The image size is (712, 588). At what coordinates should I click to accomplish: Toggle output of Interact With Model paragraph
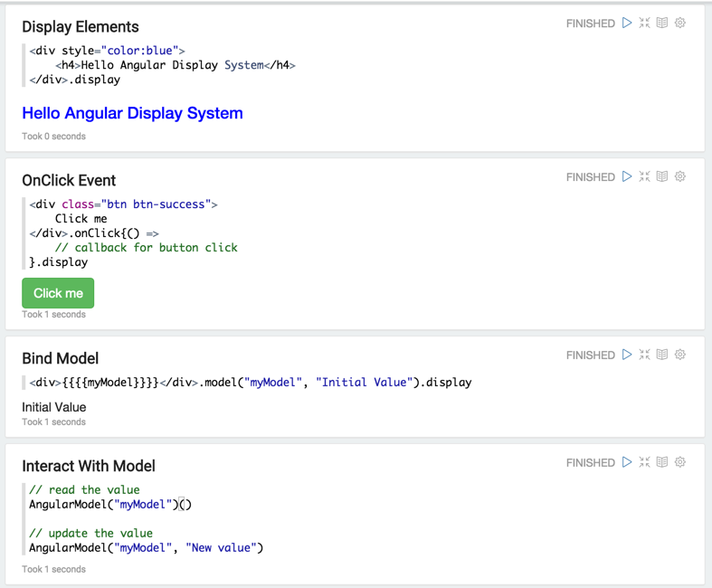pyautogui.click(x=662, y=462)
